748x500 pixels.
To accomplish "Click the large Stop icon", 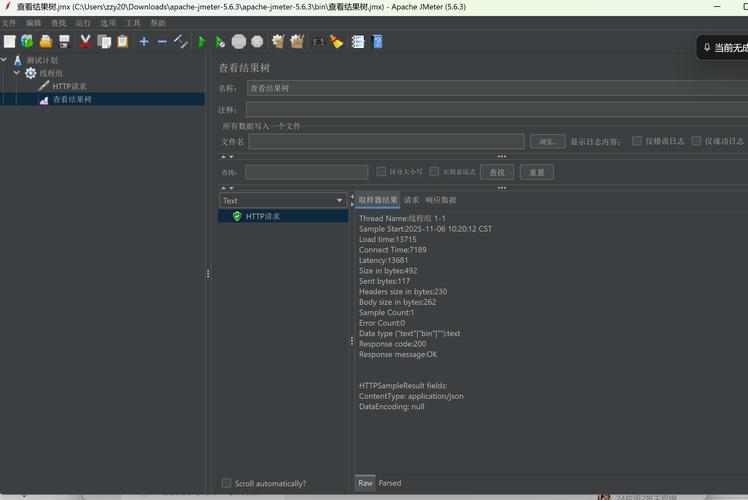I will click(239, 42).
